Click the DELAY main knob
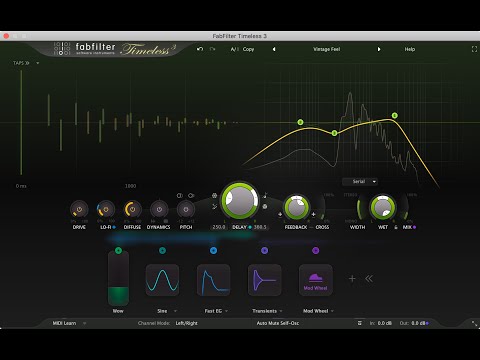480x360 pixels. [240, 200]
